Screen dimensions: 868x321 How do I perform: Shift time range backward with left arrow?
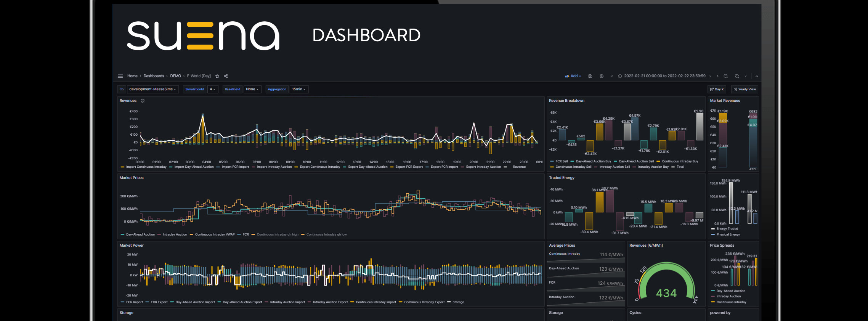[612, 76]
